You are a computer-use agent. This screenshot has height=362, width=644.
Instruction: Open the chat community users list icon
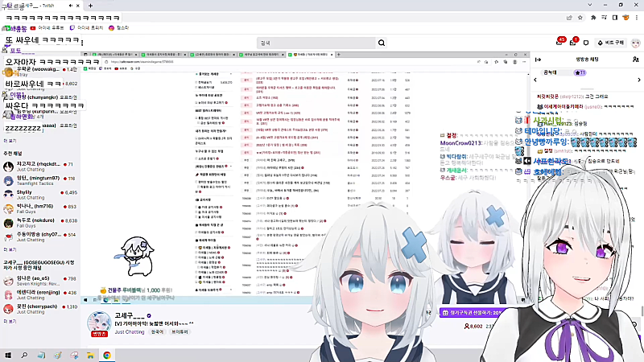(635, 60)
